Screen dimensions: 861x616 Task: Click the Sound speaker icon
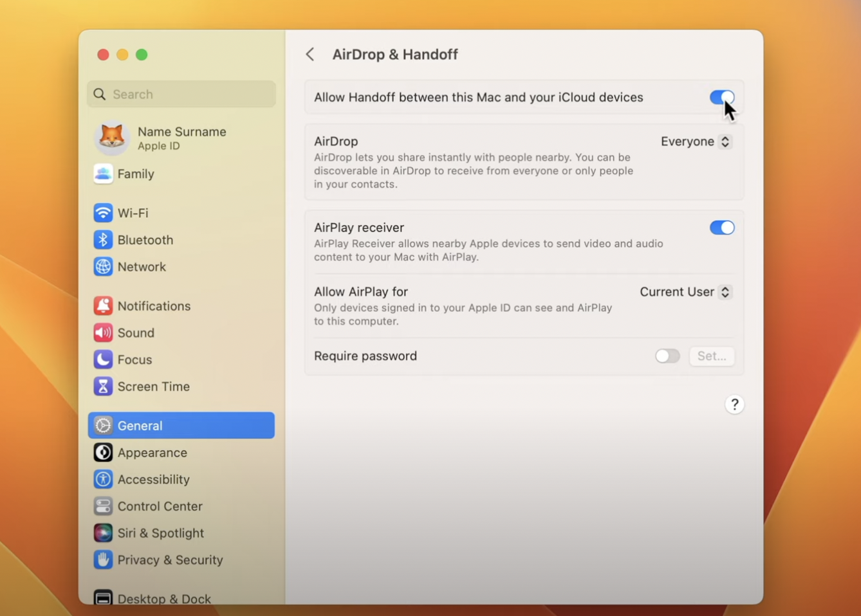click(x=103, y=333)
